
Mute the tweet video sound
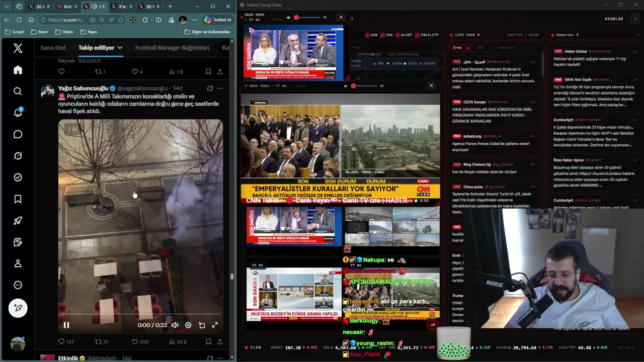(x=175, y=325)
